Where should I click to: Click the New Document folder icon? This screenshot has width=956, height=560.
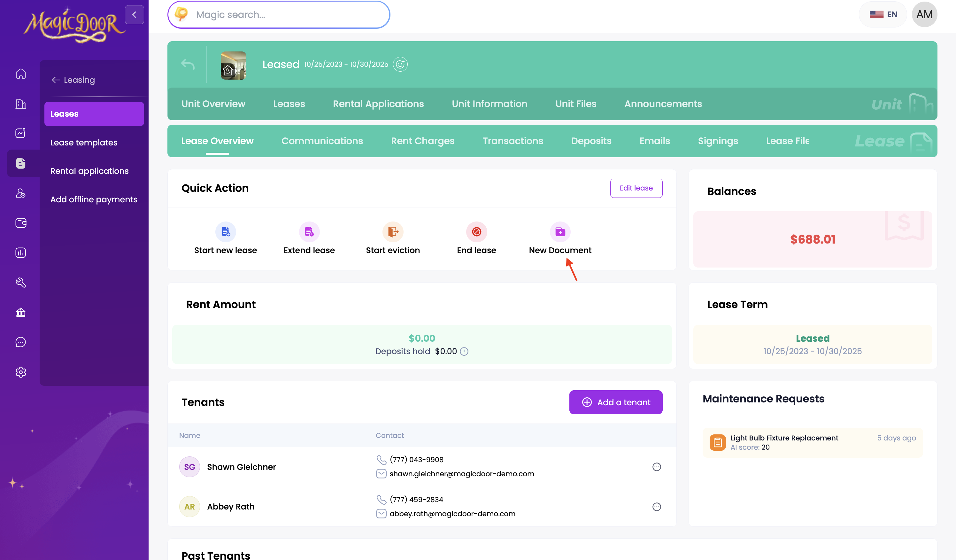coord(560,231)
